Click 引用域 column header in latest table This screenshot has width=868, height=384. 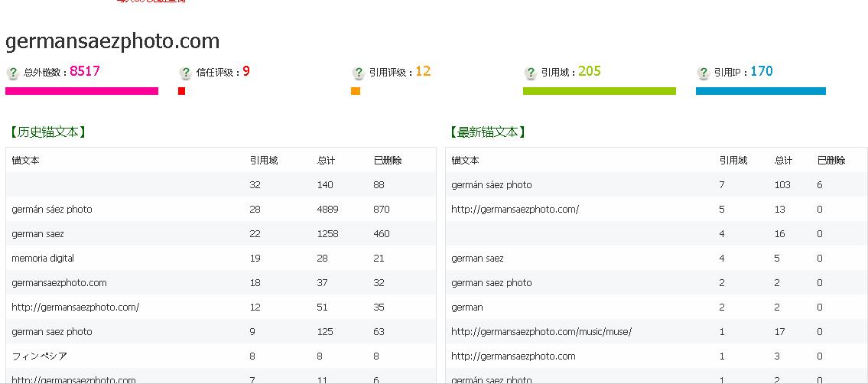[x=733, y=161]
